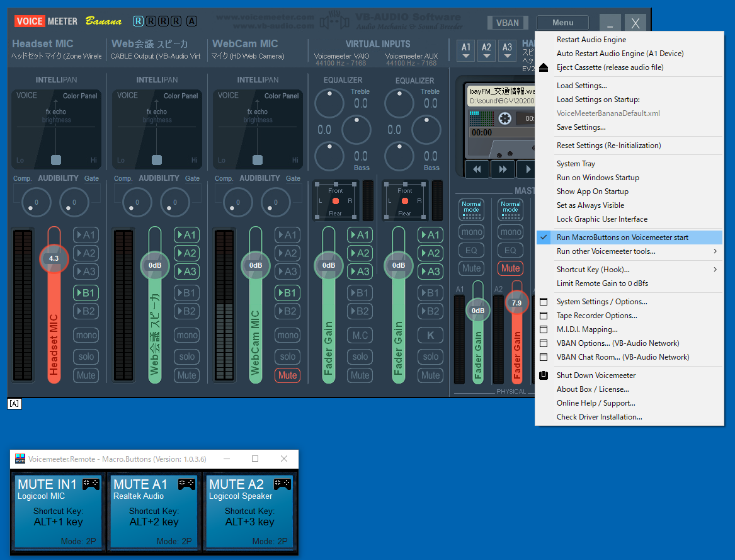Click the gamepad icon on MUTE IN1 macro button

(x=91, y=484)
